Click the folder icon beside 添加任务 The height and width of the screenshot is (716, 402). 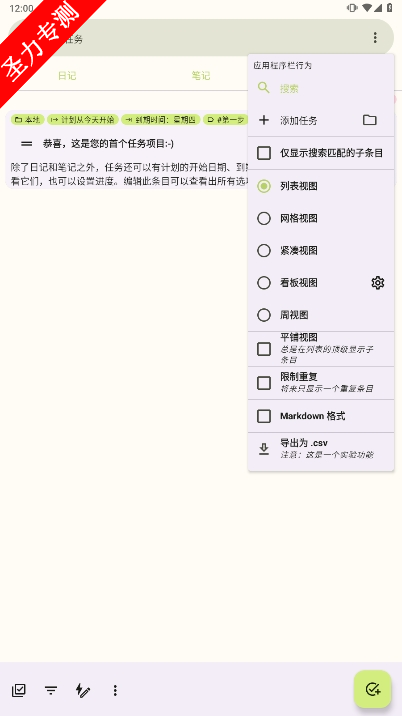point(370,120)
